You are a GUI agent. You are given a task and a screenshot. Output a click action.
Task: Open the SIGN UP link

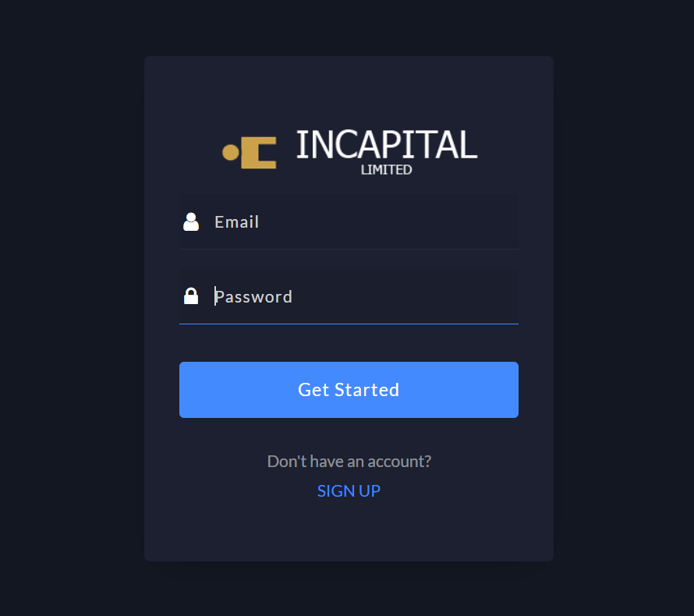point(349,491)
